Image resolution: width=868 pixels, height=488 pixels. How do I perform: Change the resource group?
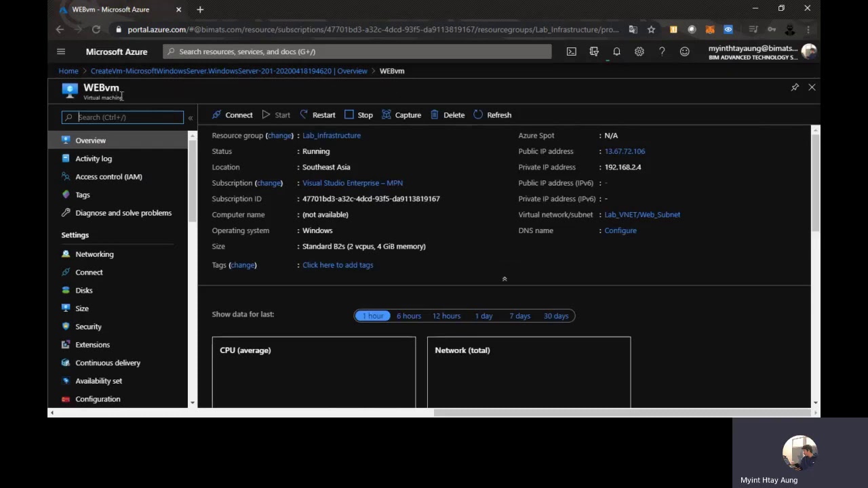pos(279,136)
